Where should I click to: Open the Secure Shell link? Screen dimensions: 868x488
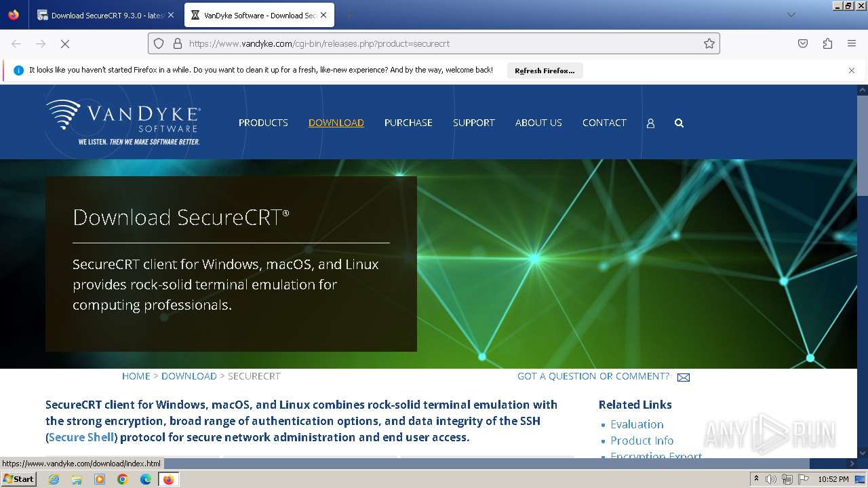pos(81,437)
